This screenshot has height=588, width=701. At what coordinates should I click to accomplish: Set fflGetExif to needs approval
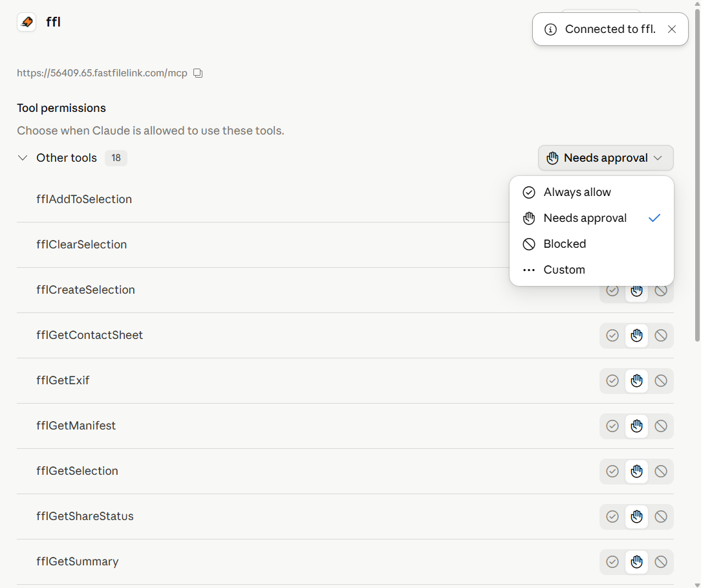[x=636, y=380]
